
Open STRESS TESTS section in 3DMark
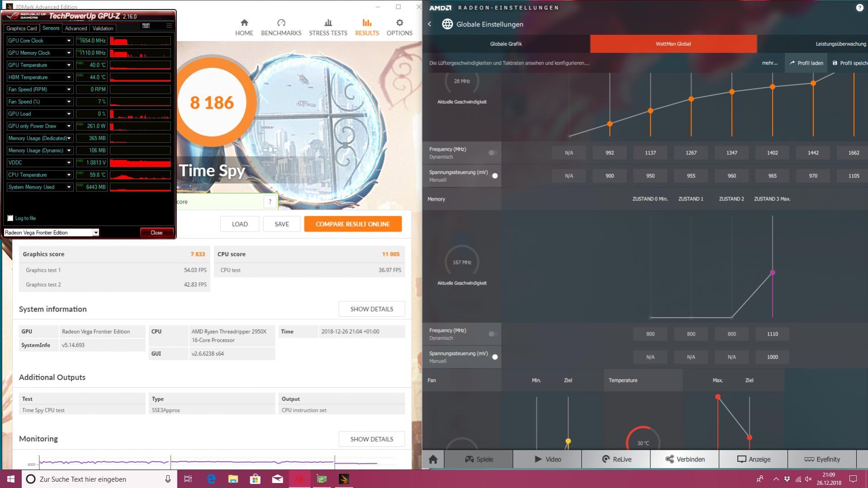coord(328,27)
